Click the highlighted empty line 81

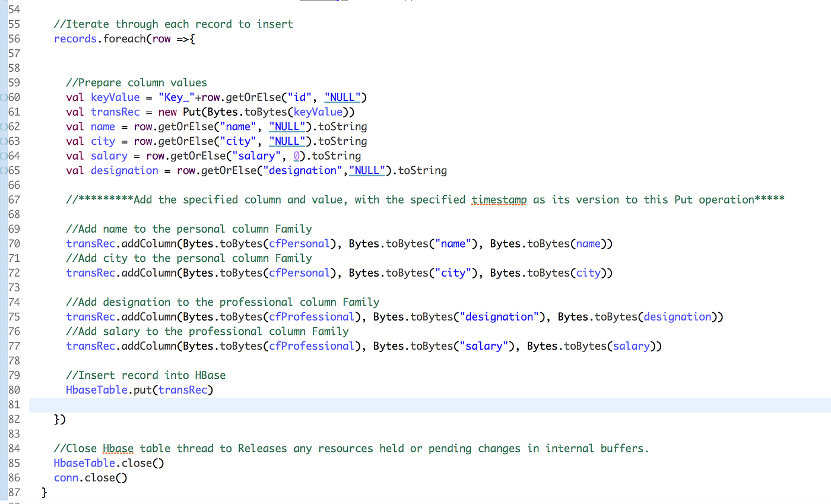237,404
